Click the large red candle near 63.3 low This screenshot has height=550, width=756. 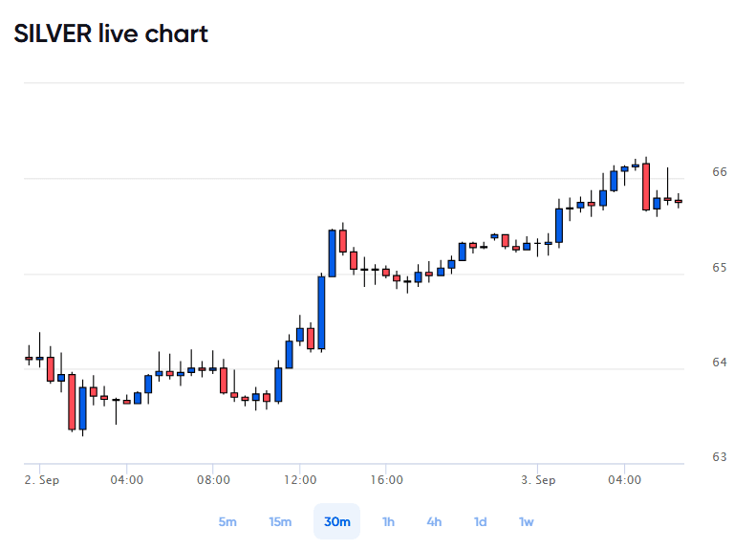pos(72,402)
